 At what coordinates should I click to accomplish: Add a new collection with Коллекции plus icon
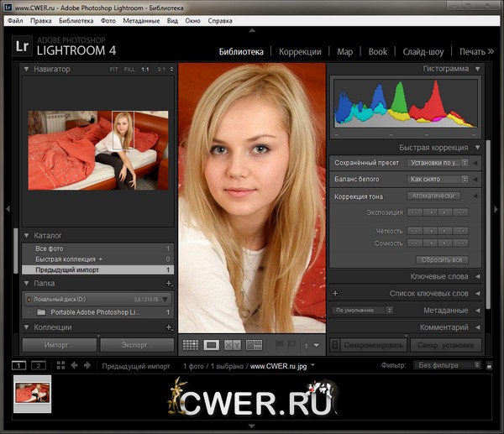(169, 327)
